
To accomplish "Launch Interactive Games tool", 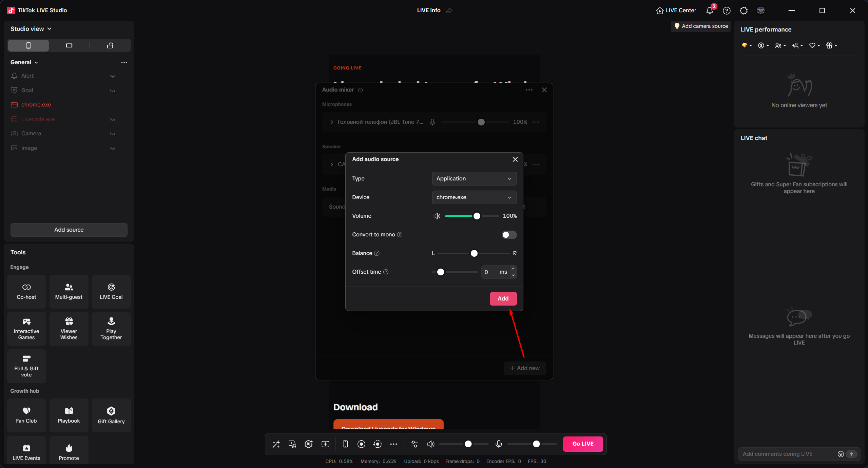I will pyautogui.click(x=26, y=329).
